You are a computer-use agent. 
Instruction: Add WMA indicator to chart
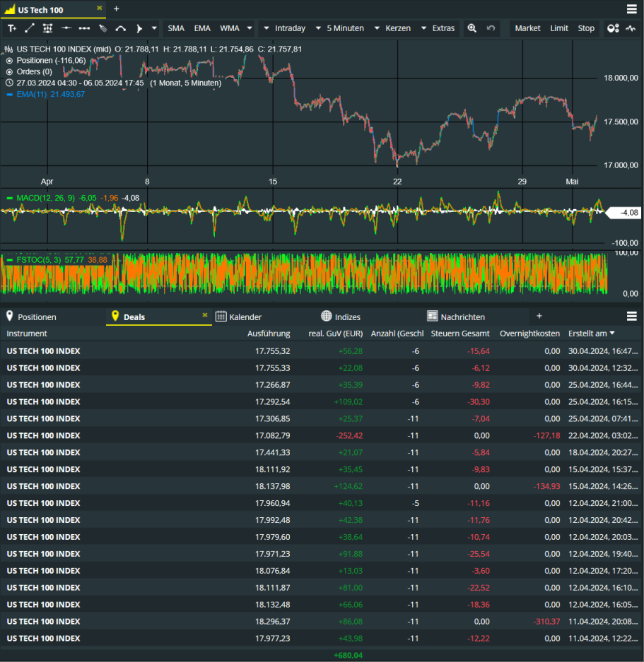[x=230, y=28]
